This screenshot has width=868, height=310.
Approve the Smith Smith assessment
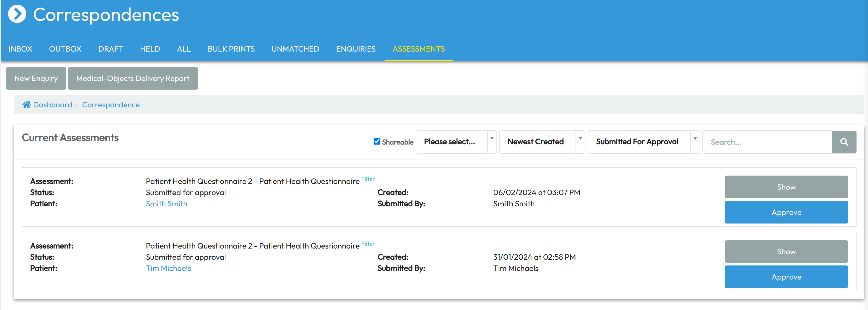coord(786,212)
